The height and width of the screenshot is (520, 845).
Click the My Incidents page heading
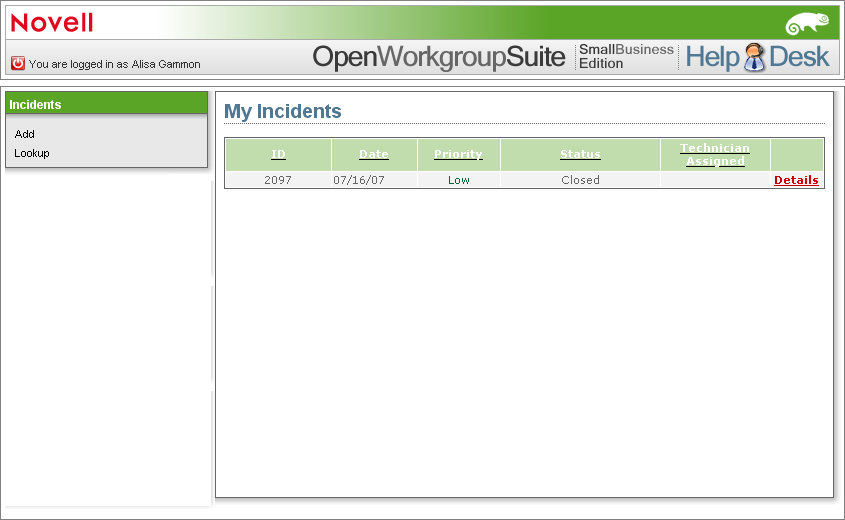point(282,111)
